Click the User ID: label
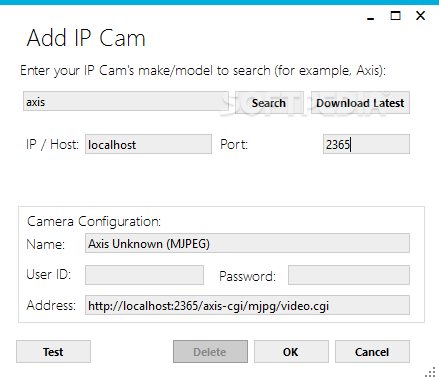The image size is (439, 381). pos(49,274)
